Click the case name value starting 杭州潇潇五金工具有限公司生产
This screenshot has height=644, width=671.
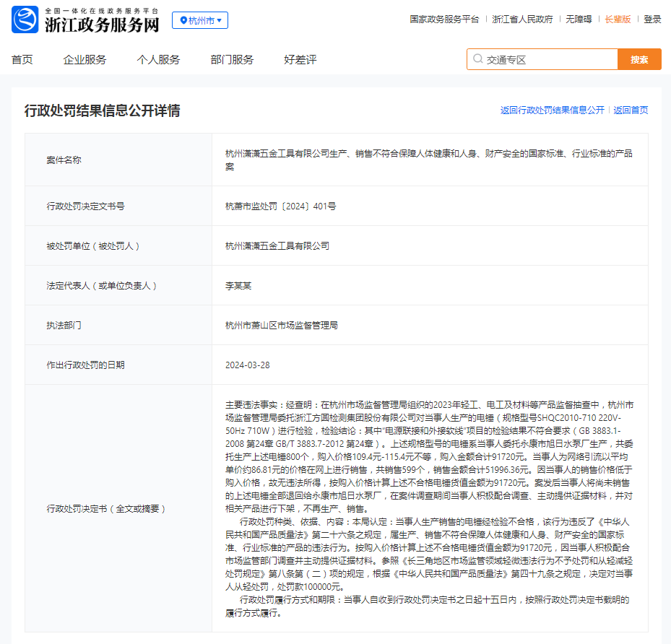[429, 160]
